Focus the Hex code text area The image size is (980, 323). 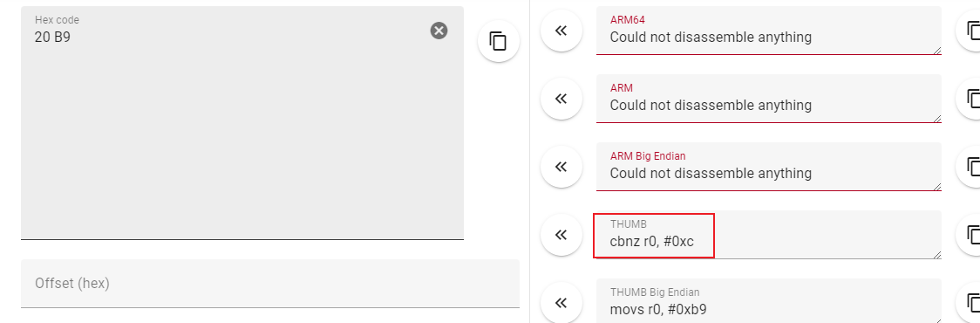click(242, 123)
